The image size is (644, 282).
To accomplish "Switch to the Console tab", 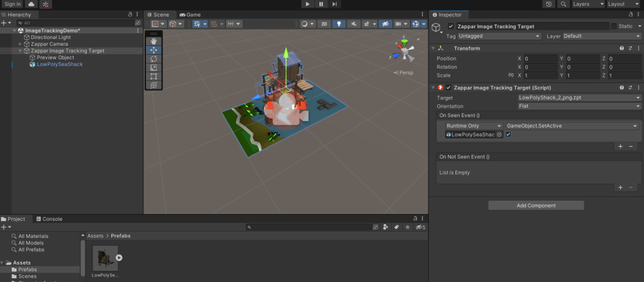I will 52,219.
